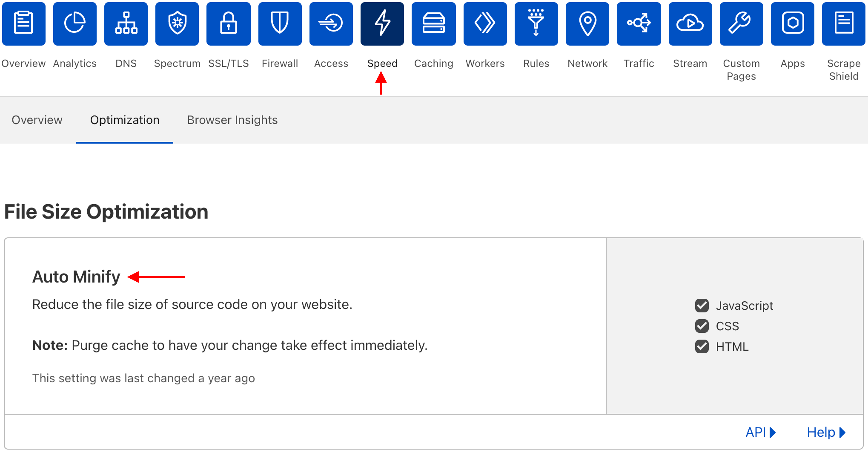Screen dimensions: 868x453
Task: Click the Scrape Shield icon
Action: click(x=843, y=23)
